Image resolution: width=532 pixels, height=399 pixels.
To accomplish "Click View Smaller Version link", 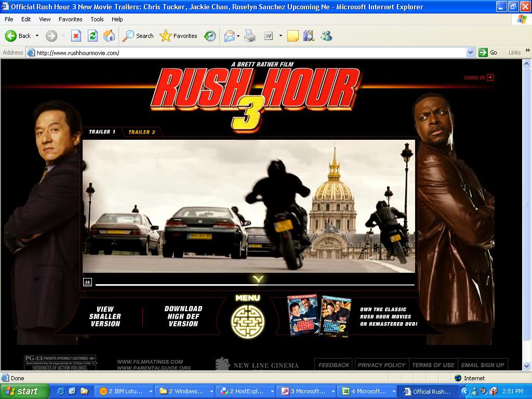I will pos(105,316).
